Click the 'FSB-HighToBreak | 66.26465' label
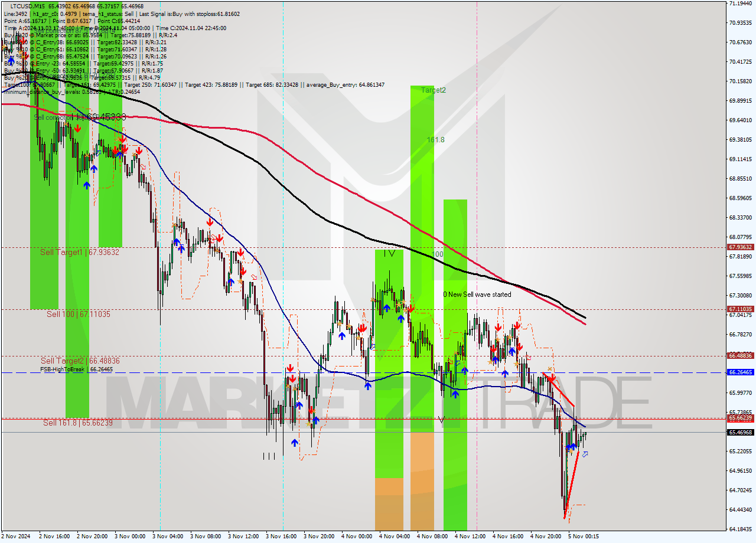Viewport: 756px width, 543px height. [76, 369]
